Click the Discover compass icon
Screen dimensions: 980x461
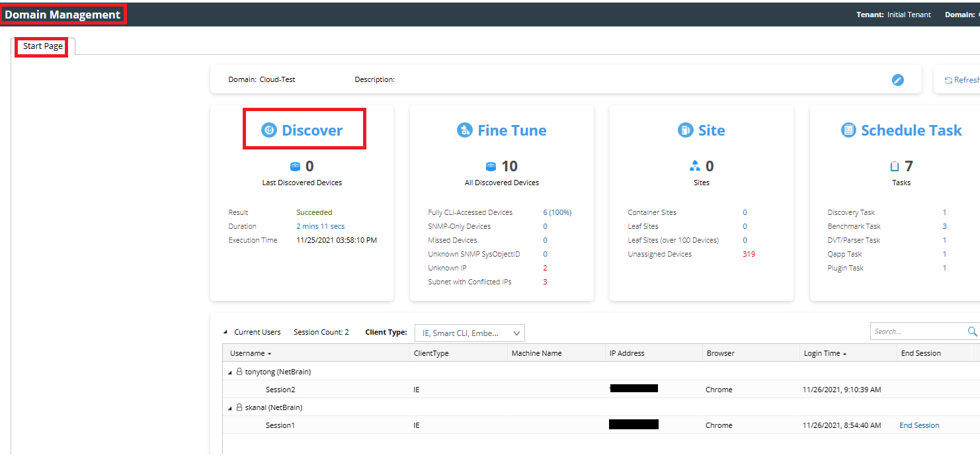268,130
